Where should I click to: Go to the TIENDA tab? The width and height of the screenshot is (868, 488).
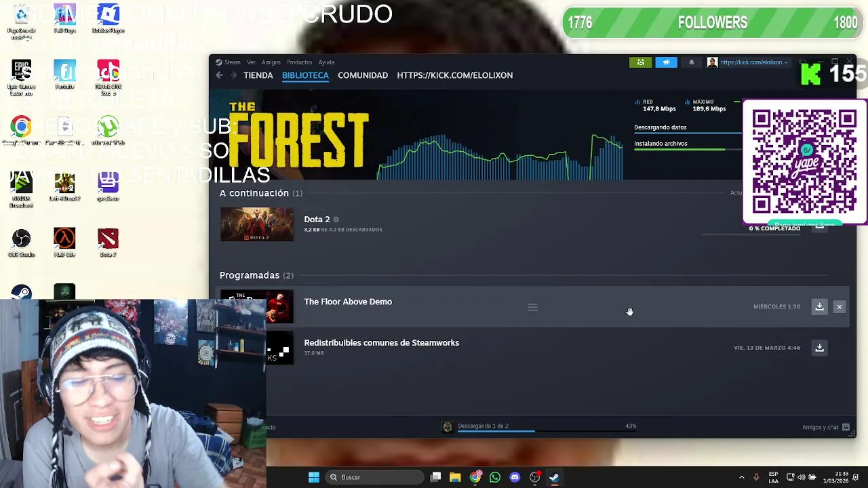(x=258, y=75)
